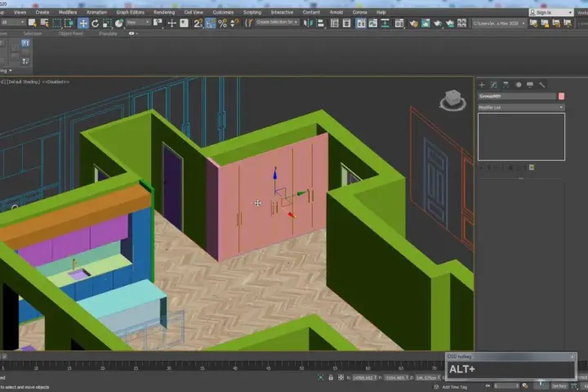
Task: Choose the Select and Rotate tool
Action: 95,23
